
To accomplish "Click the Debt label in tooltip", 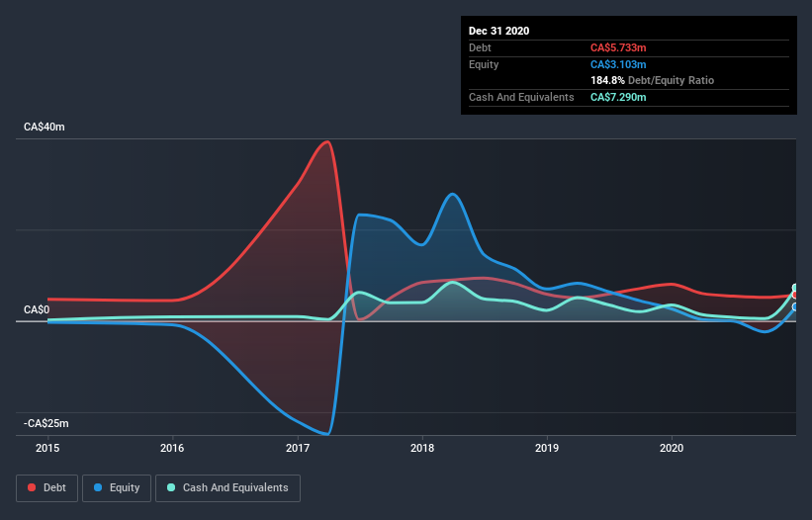I will click(x=480, y=47).
